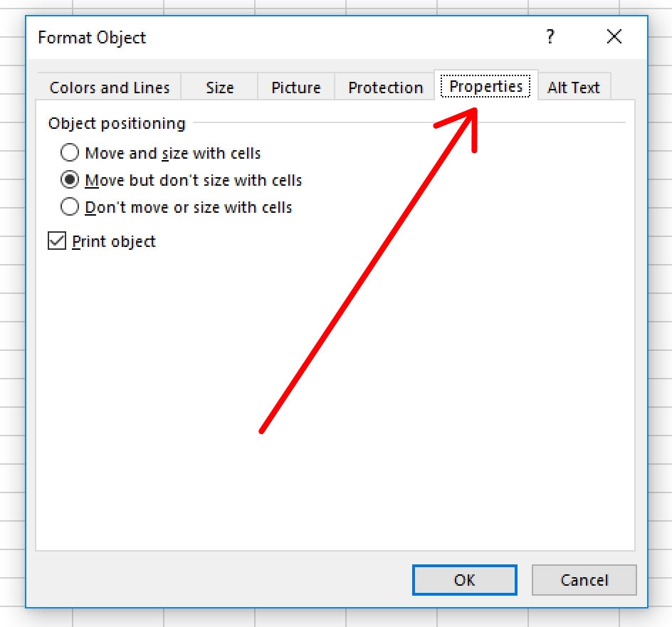Click the Properties tab

pyautogui.click(x=486, y=86)
